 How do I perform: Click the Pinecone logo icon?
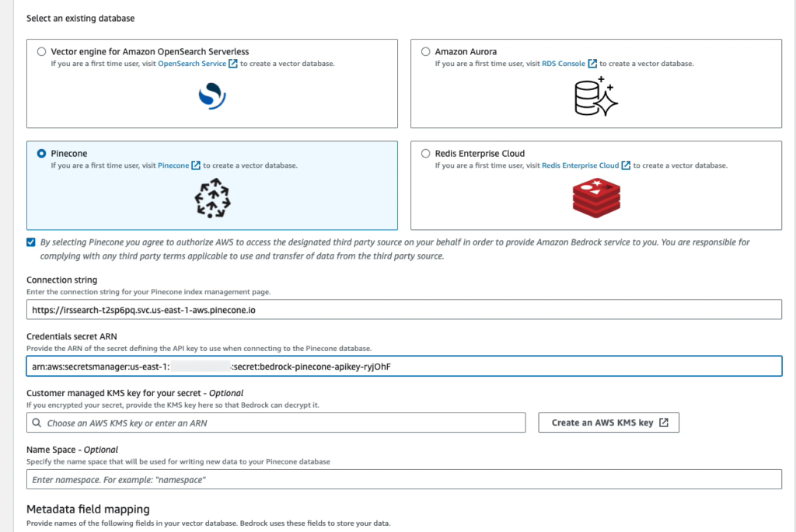coord(212,198)
